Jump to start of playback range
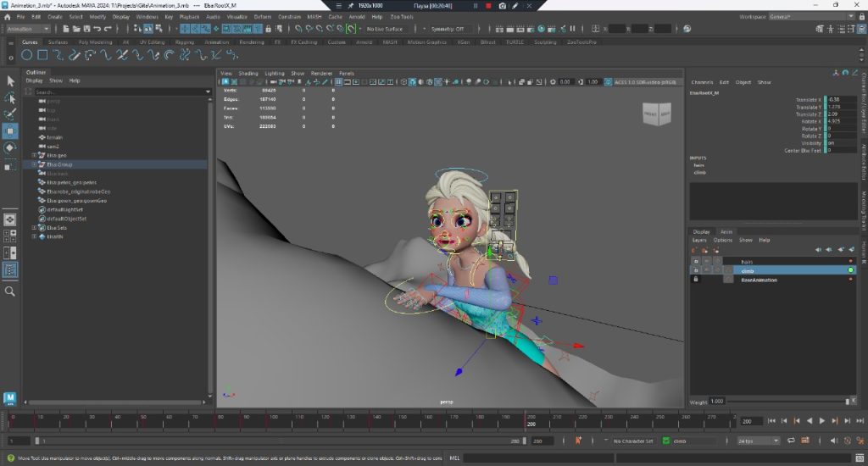 click(x=771, y=420)
